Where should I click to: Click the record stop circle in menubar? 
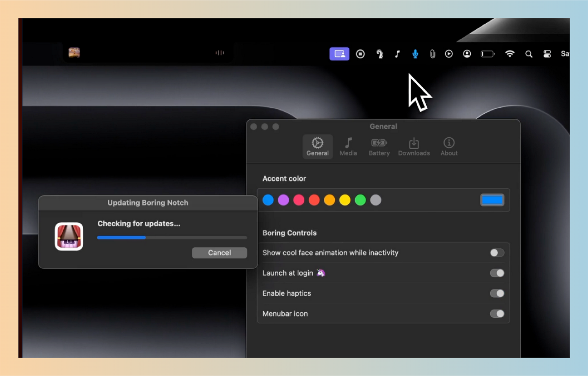coord(360,53)
